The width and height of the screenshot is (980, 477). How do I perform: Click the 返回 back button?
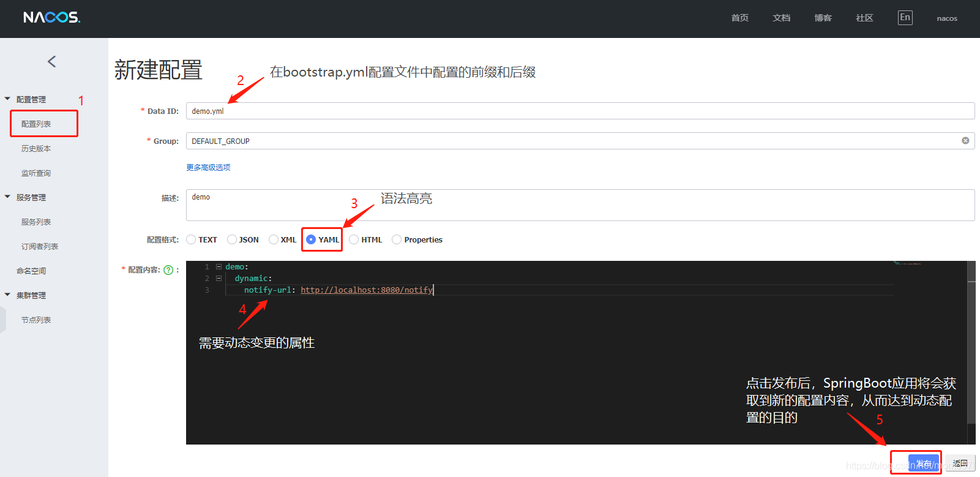(x=960, y=464)
